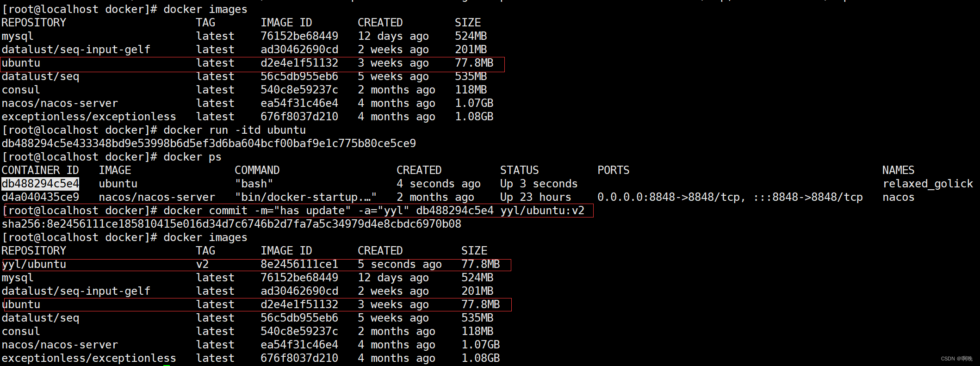980x366 pixels.
Task: Click ubuntu in the docker ps IMAGE column
Action: (118, 184)
